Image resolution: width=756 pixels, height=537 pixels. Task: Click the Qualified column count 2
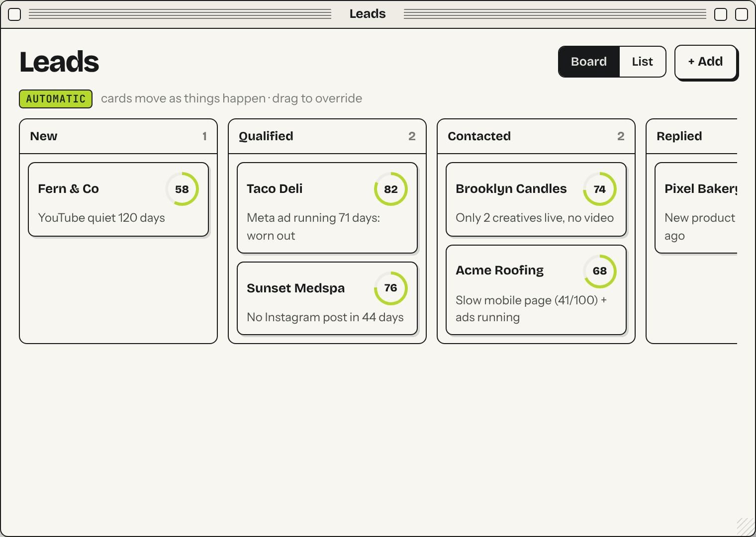pos(412,136)
